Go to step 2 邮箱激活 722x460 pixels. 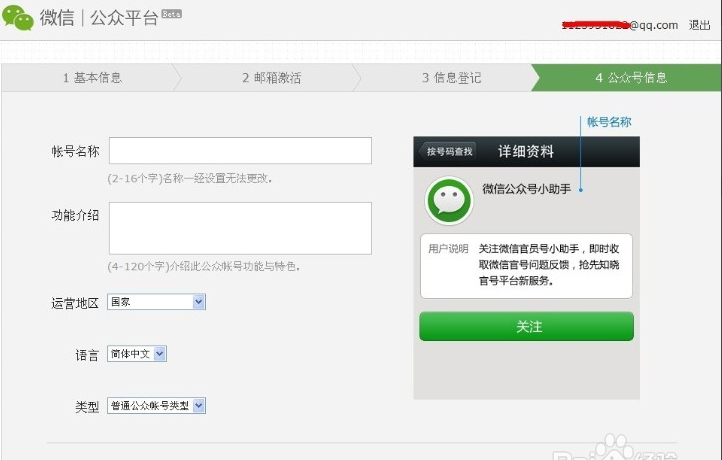click(272, 77)
